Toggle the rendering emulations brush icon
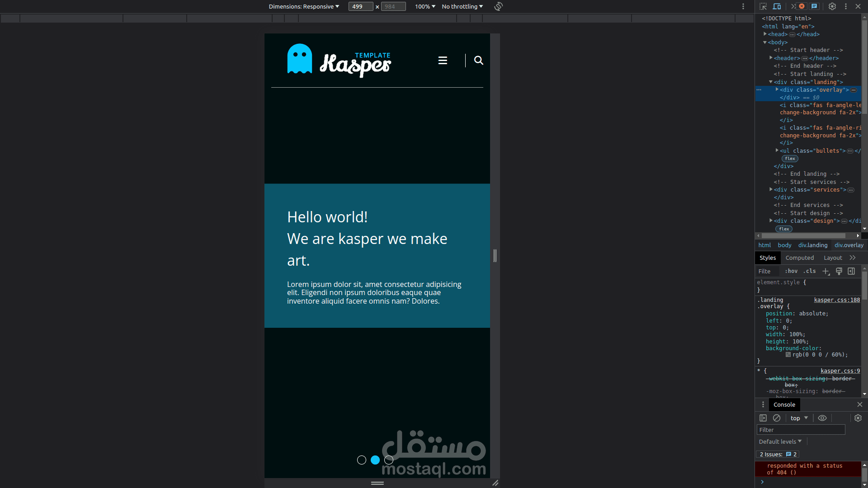868x488 pixels. coord(839,271)
